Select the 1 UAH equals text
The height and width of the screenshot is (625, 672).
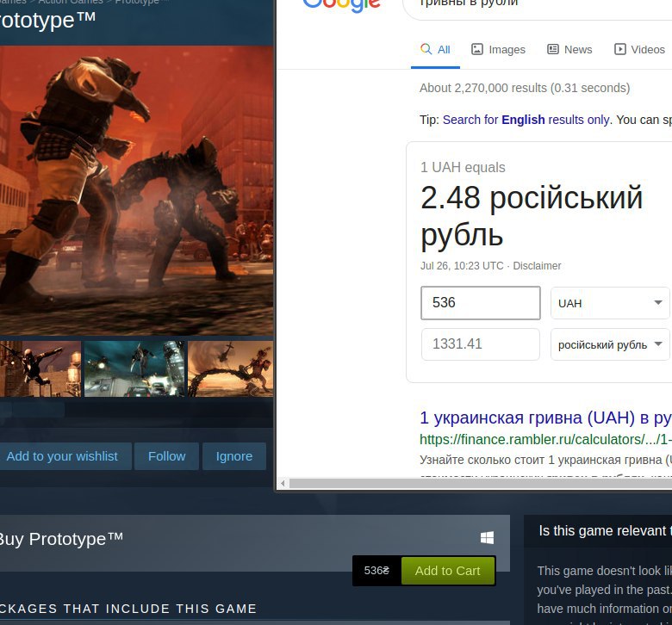click(x=463, y=167)
